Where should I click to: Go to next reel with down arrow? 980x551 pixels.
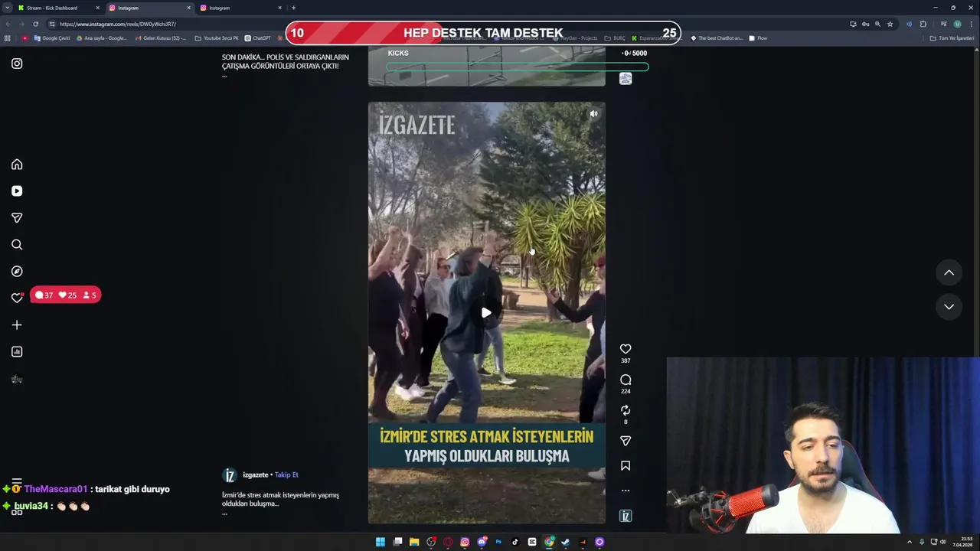click(x=949, y=306)
